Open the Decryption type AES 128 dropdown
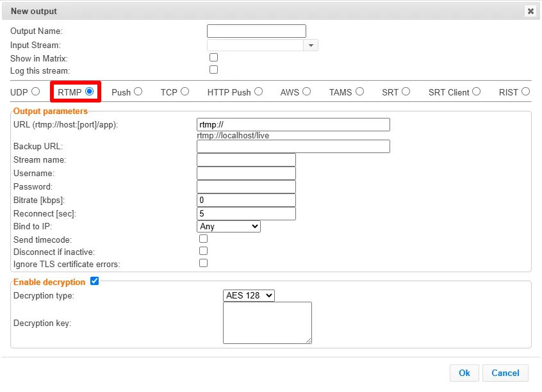542x392 pixels. click(249, 295)
